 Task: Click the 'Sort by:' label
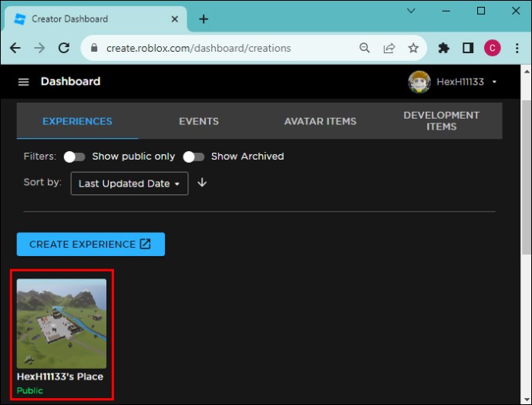coord(42,182)
